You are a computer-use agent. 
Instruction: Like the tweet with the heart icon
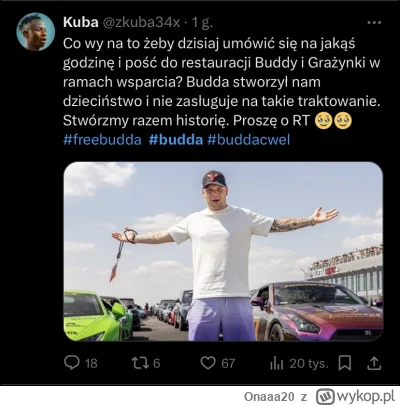208,363
